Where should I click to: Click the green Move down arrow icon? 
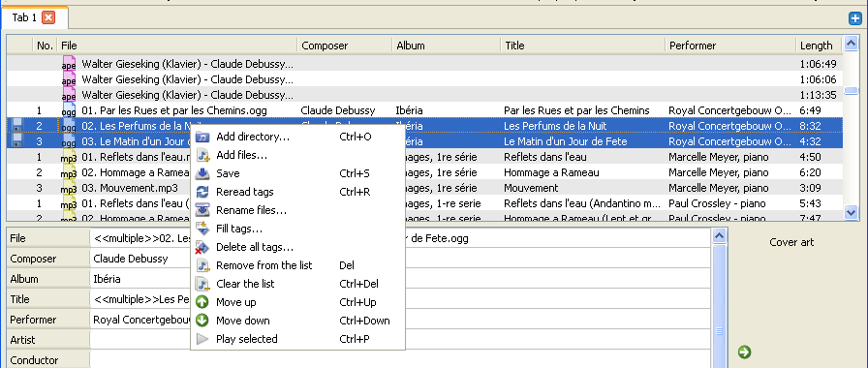tap(202, 321)
